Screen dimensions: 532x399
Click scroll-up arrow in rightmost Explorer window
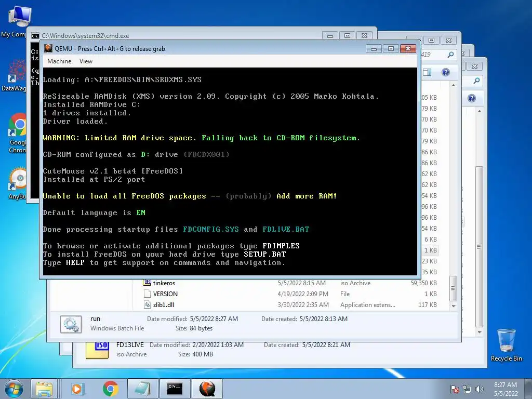tap(480, 111)
